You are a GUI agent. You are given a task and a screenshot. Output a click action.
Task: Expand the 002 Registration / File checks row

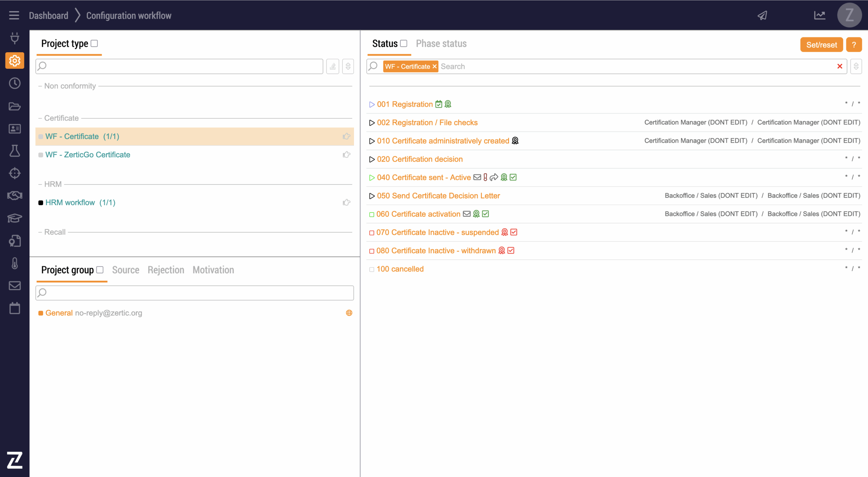(x=372, y=123)
